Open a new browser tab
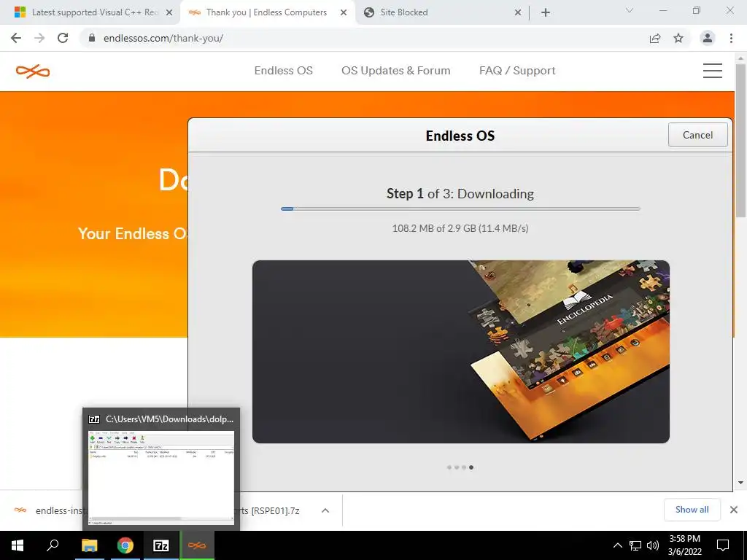This screenshot has height=560, width=747. coord(546,12)
